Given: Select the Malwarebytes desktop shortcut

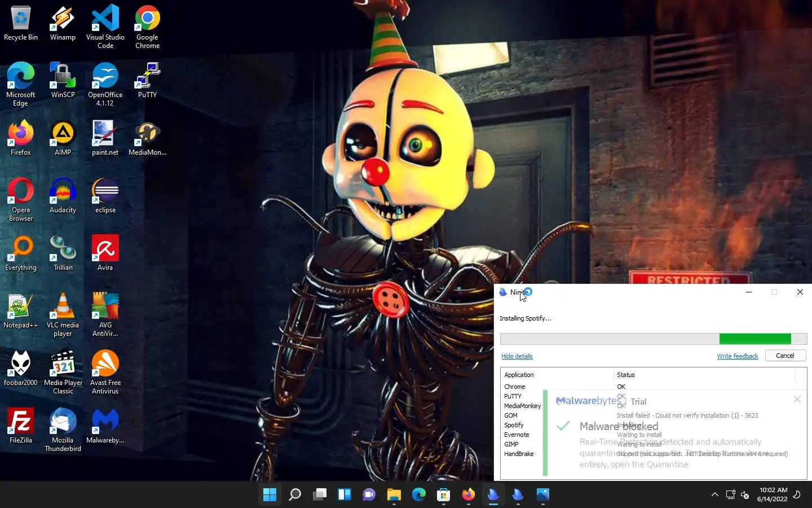Looking at the screenshot, I should tap(105, 426).
